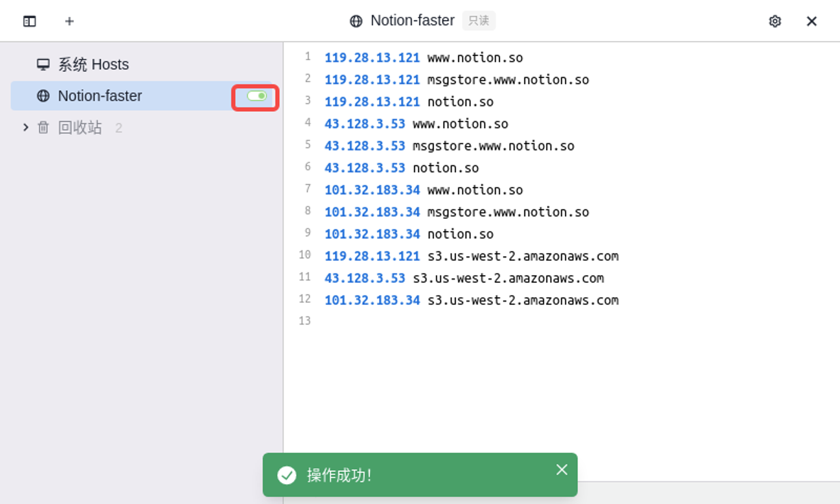Click the globe icon beside Notion-faster in sidebar
Screen dimensions: 840x504
pyautogui.click(x=43, y=96)
